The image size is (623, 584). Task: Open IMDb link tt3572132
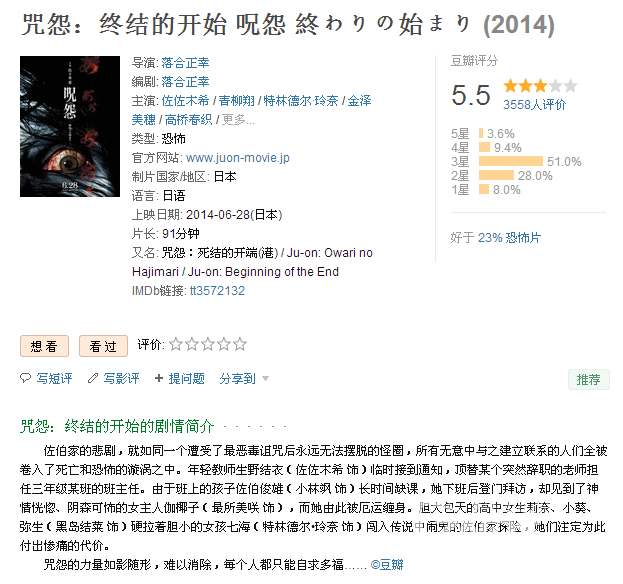coord(217,291)
